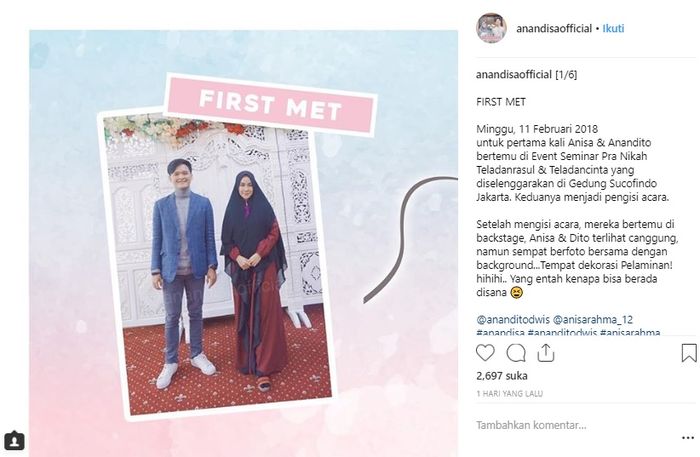Share the post with the upload icon
This screenshot has height=457, width=700.
click(546, 353)
